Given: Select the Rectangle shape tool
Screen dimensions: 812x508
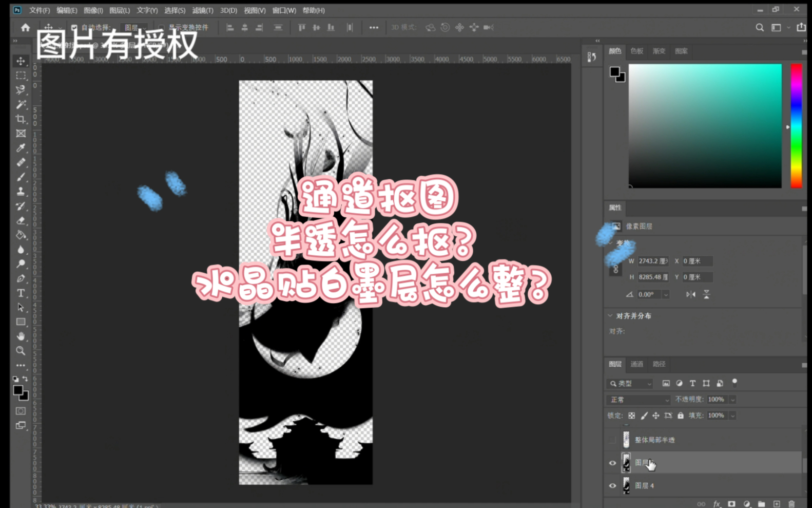Looking at the screenshot, I should coord(21,322).
